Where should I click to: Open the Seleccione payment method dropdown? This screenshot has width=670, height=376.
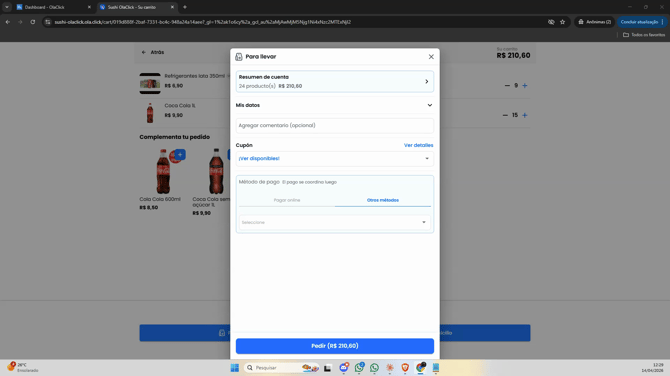[x=335, y=222]
